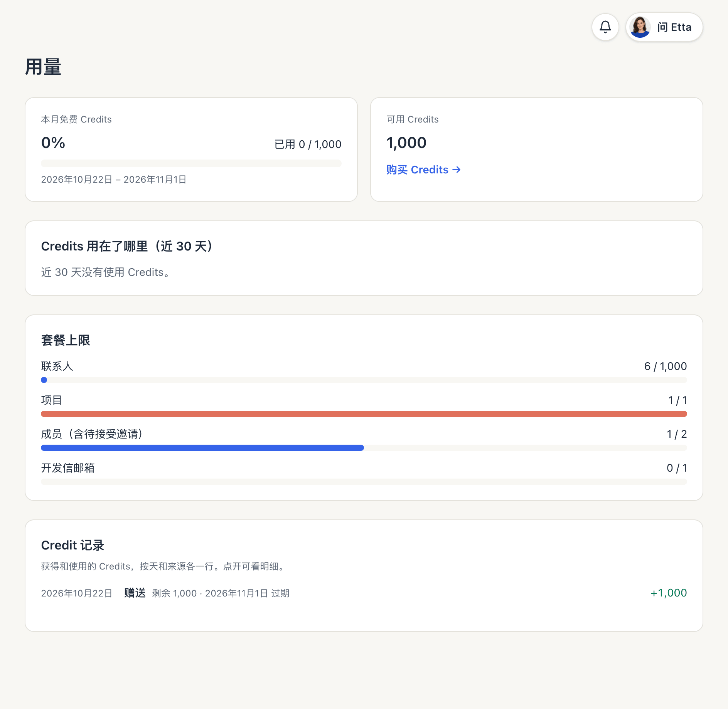Follow the 购买 Credits link
Viewport: 728px width, 709px height.
pos(423,170)
